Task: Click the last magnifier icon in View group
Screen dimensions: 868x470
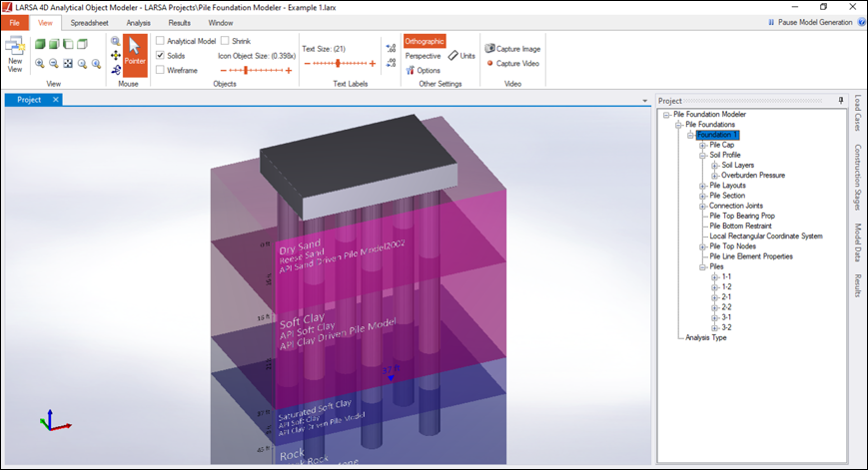Action: [96, 64]
